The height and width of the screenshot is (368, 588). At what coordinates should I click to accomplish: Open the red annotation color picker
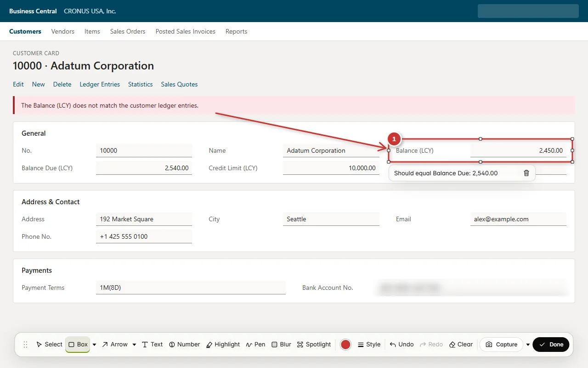[x=345, y=345]
